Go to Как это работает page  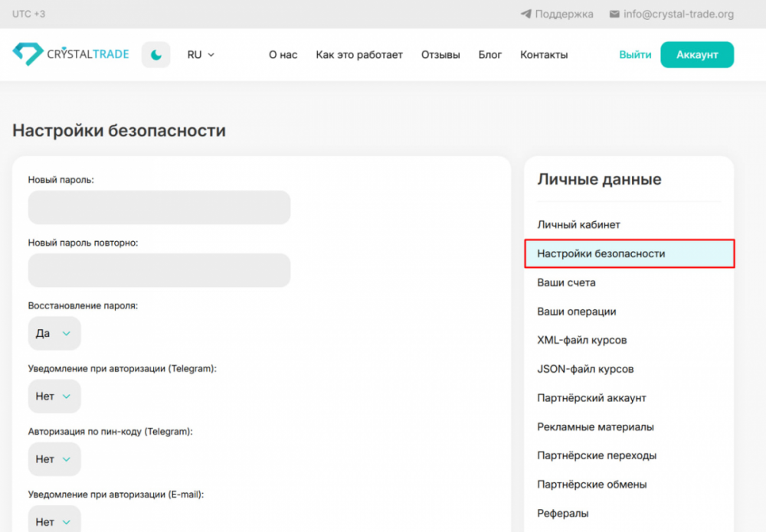(x=359, y=55)
